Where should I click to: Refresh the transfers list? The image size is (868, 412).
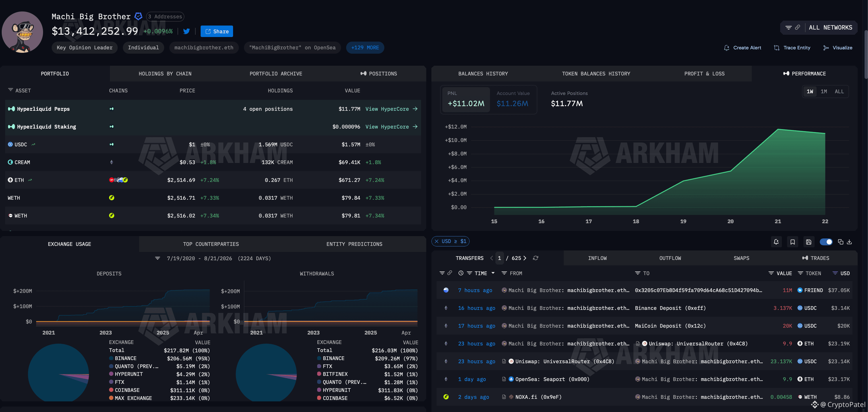point(535,258)
